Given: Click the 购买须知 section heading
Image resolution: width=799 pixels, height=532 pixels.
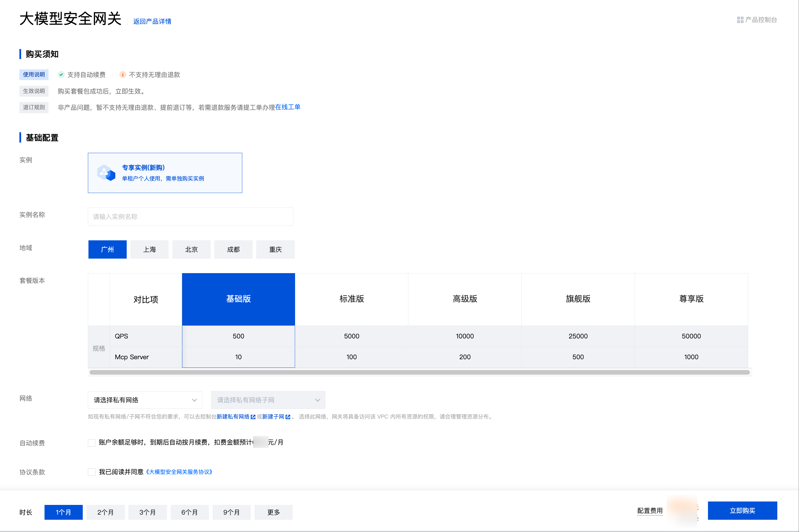Looking at the screenshot, I should [42, 54].
